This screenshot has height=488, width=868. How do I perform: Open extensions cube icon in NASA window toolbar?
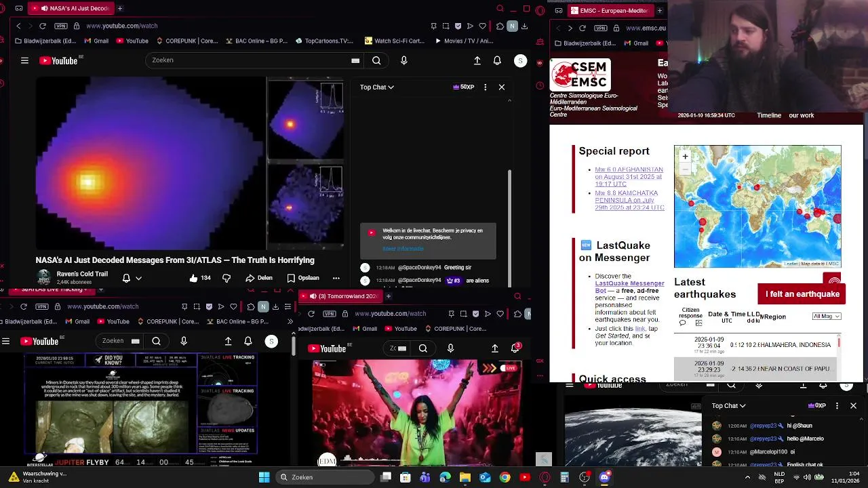(500, 26)
